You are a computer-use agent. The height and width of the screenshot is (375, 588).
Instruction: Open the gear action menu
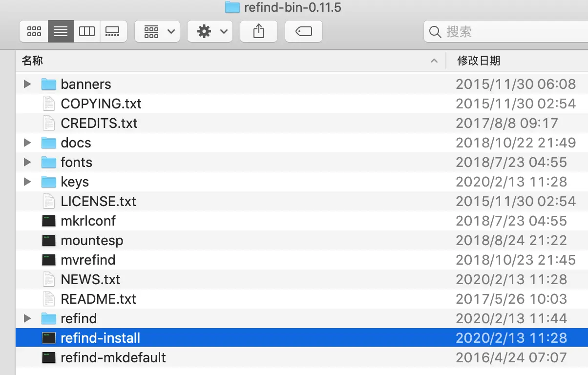click(x=210, y=32)
